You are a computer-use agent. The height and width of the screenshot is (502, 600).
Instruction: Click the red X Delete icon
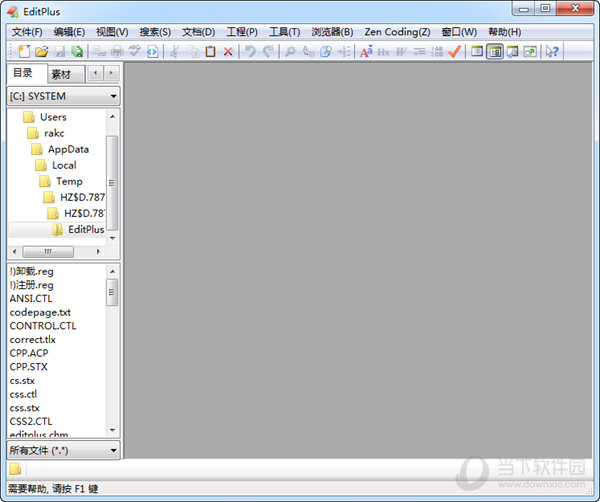pos(228,51)
